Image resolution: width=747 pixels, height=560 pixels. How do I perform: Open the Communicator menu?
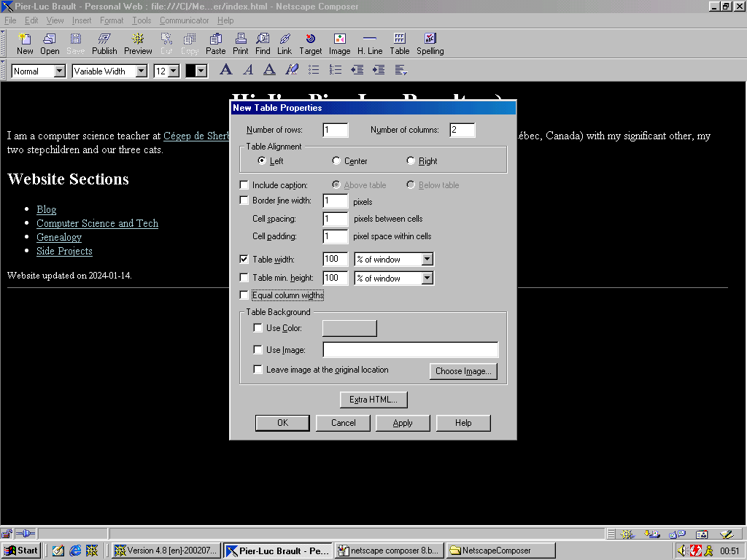[x=184, y=20]
